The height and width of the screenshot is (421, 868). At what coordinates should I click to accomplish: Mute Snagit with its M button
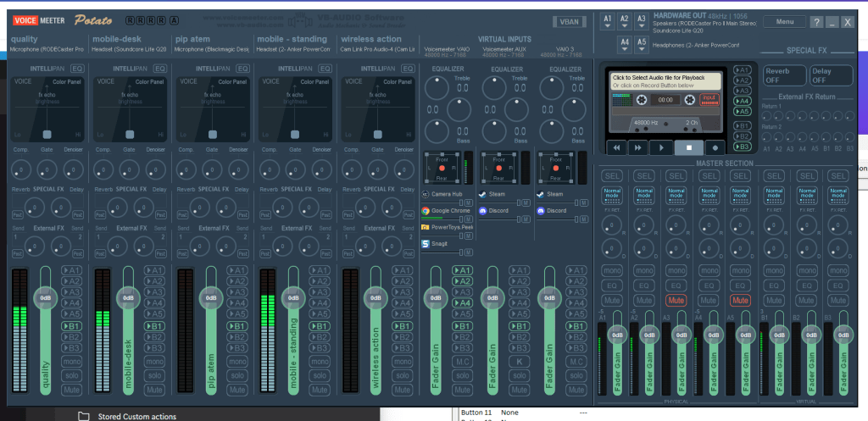click(x=468, y=252)
